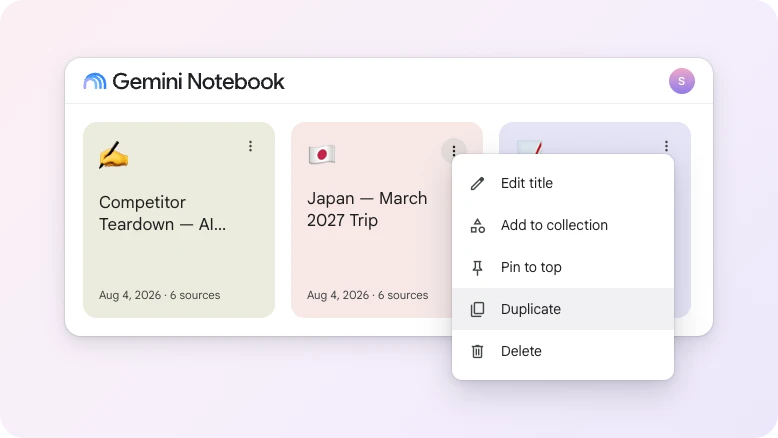Screen dimensions: 778x438
Task: Click the copy icon beside Duplicate
Action: (477, 310)
